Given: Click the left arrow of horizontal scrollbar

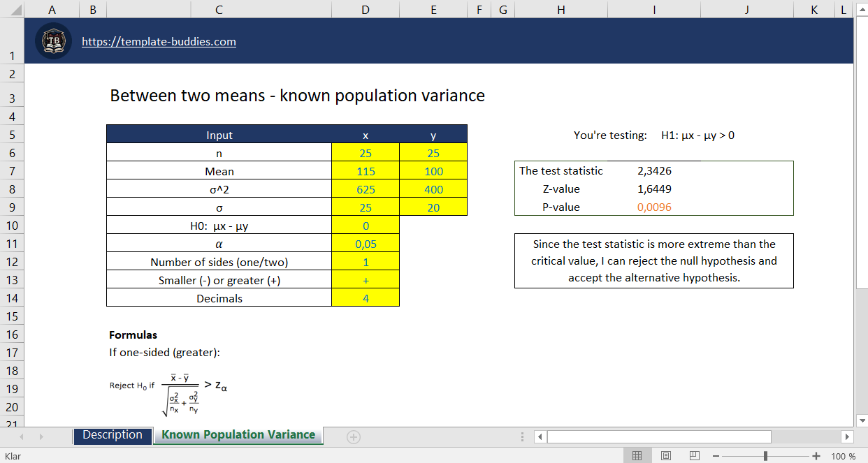Looking at the screenshot, I should point(540,436).
